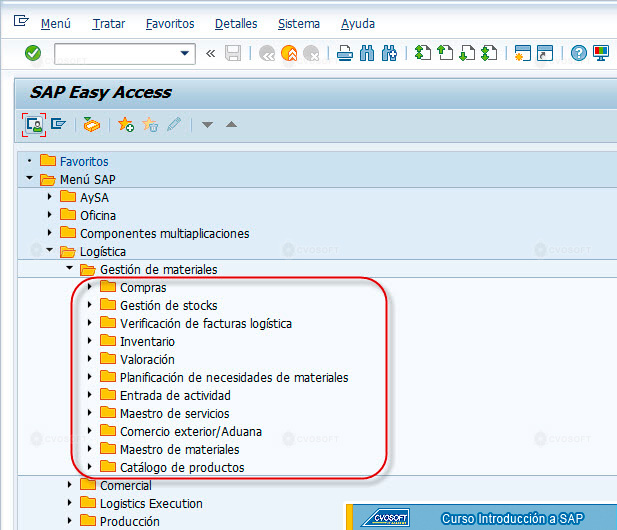
Task: Click the user menu icon
Action: 34,125
